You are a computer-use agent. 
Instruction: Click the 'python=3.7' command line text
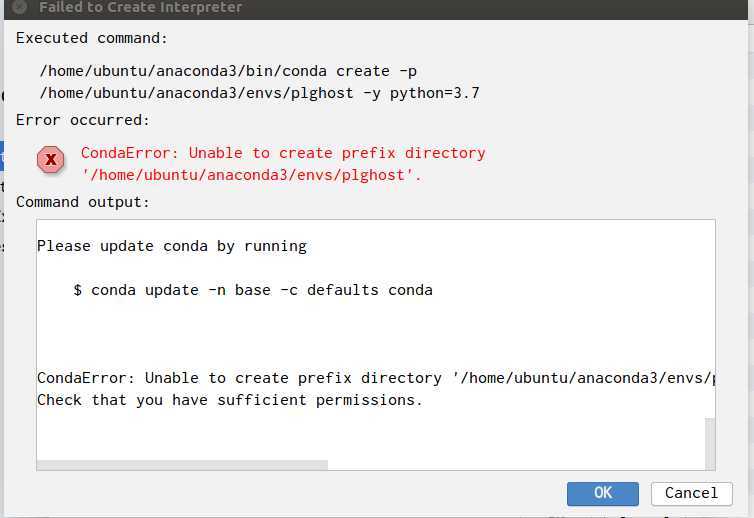[x=259, y=93]
